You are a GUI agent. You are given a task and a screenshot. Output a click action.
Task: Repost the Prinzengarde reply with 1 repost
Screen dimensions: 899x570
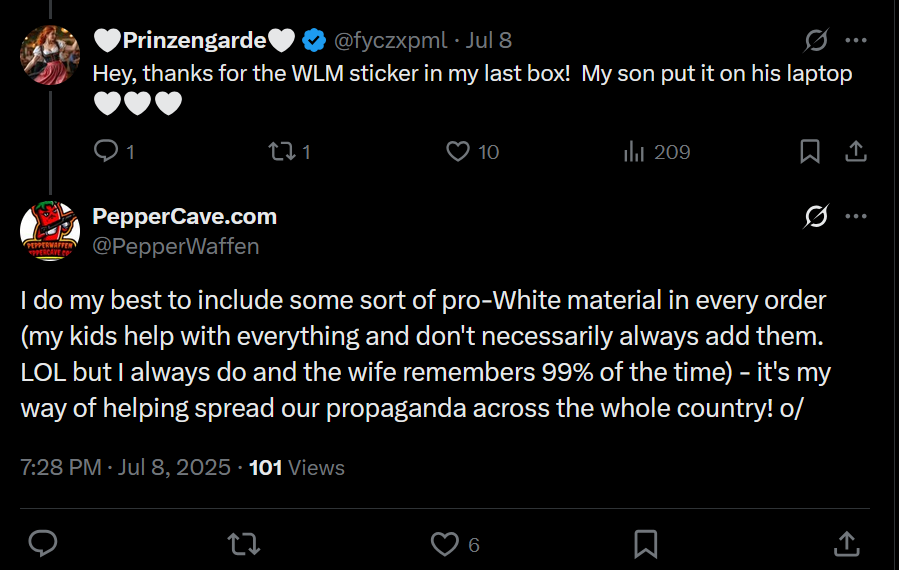[x=282, y=152]
